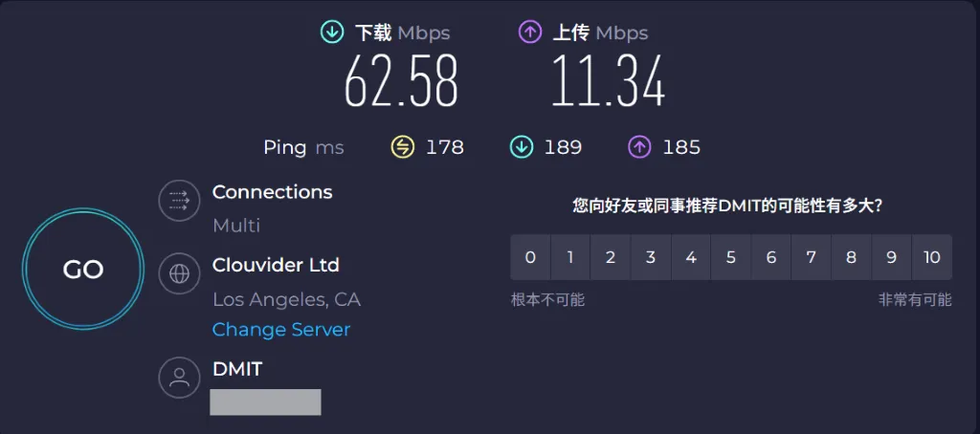Choose score 3 on the survey
The image size is (980, 434).
(651, 257)
